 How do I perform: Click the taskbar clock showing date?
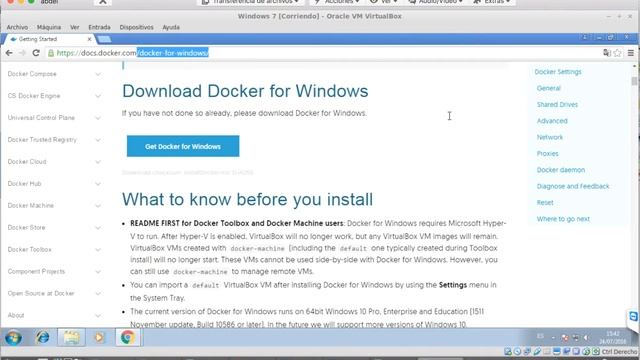coord(613,338)
